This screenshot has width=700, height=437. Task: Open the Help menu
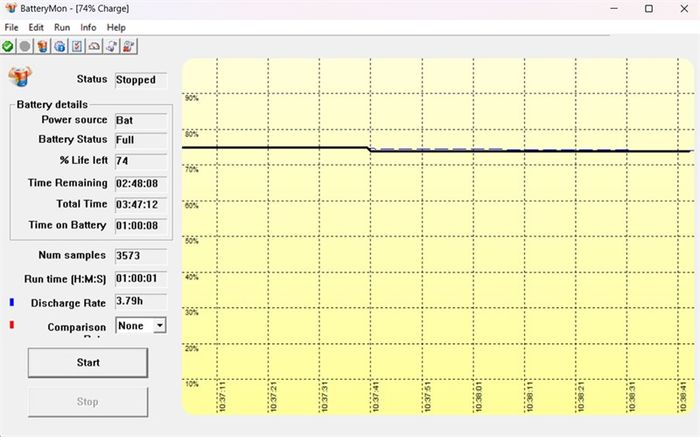pos(116,27)
